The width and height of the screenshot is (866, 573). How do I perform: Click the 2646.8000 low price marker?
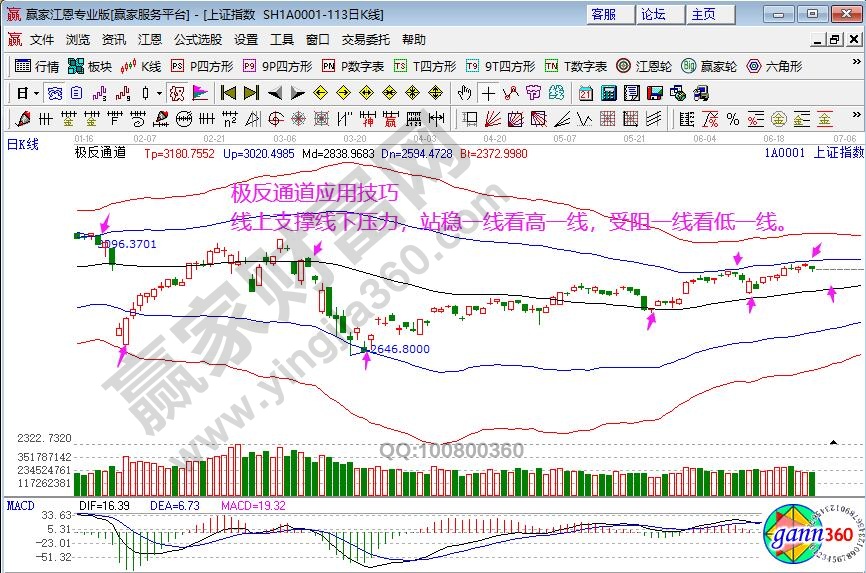(400, 349)
